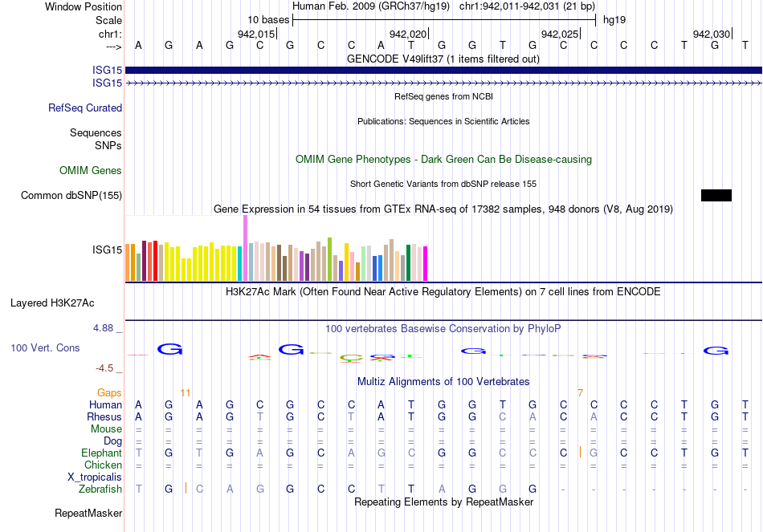Click the Elephant alignment row label
The image size is (763, 532).
tap(101, 453)
